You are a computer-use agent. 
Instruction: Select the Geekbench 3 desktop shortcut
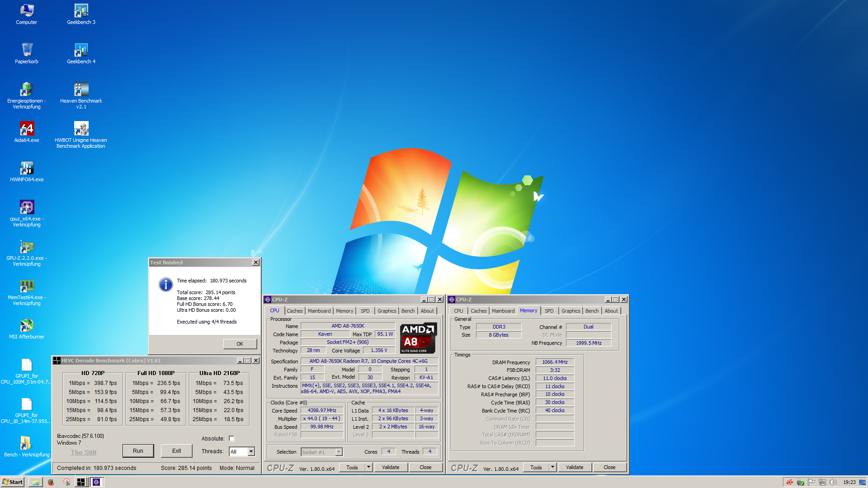(81, 14)
